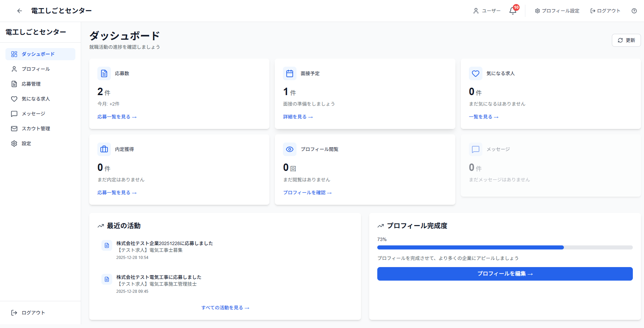Click the calendar icon on the 面接予定 card
Viewport: 644px width, 328px height.
click(290, 73)
